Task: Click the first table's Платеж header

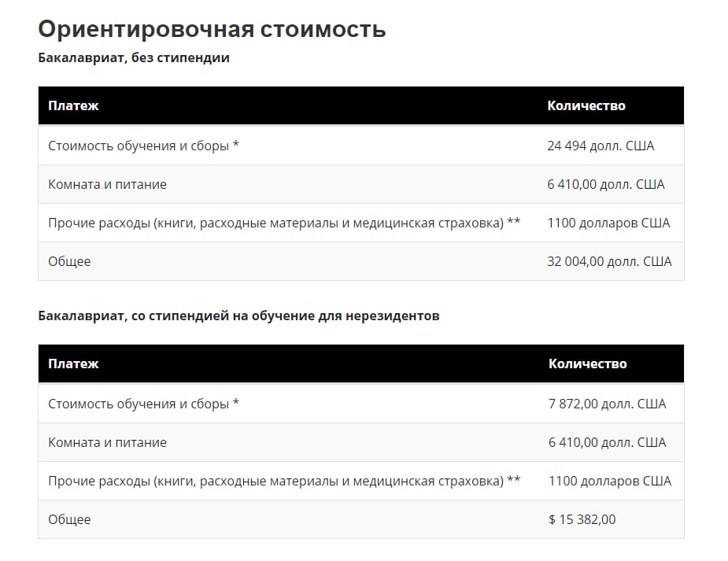Action: click(x=73, y=105)
